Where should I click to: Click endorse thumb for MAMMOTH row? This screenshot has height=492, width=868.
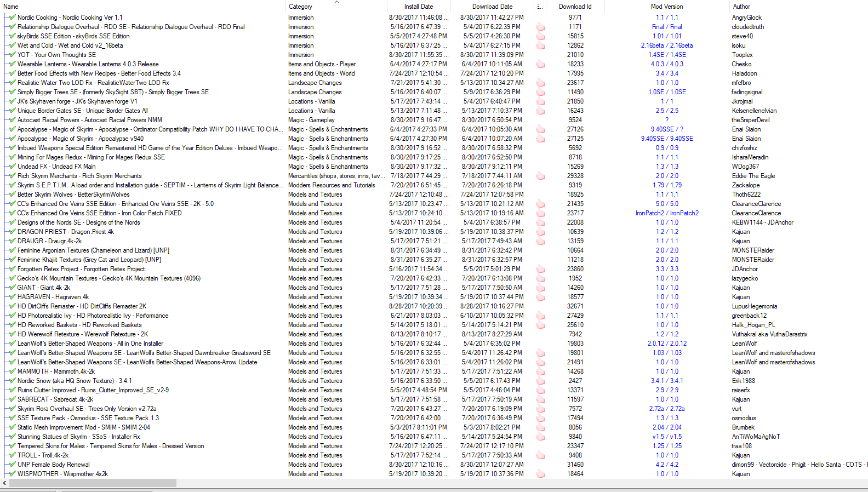(540, 371)
